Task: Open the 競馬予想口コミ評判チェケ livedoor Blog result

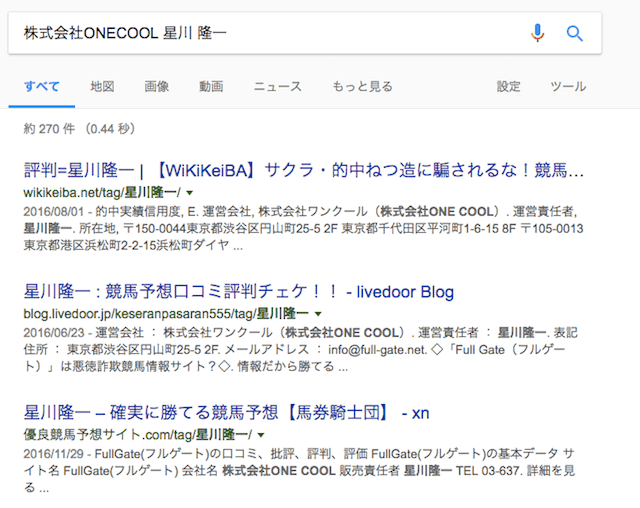Action: (239, 291)
